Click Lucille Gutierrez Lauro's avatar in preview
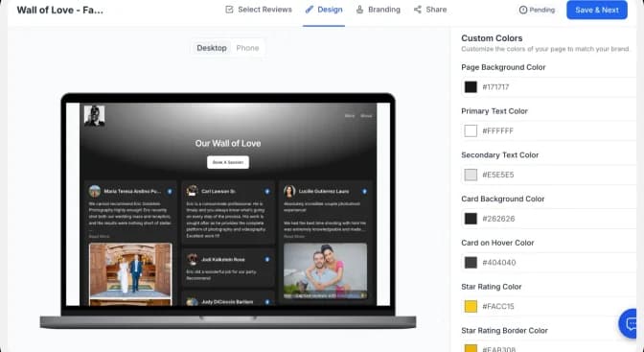 pyautogui.click(x=289, y=191)
